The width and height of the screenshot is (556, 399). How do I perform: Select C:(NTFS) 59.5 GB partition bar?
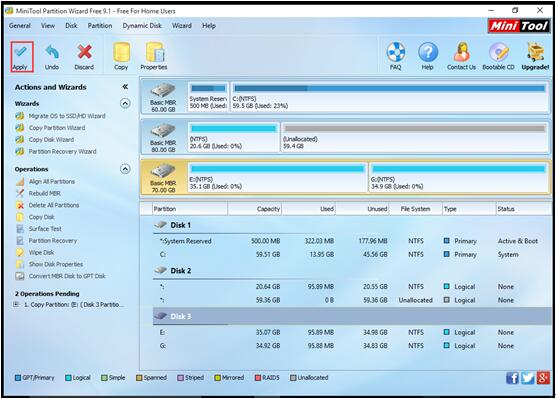389,97
